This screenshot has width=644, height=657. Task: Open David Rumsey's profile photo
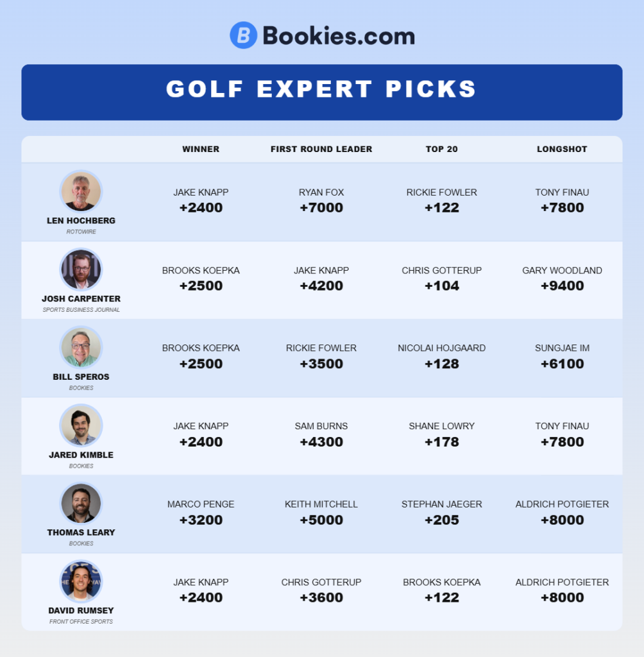[x=81, y=581]
